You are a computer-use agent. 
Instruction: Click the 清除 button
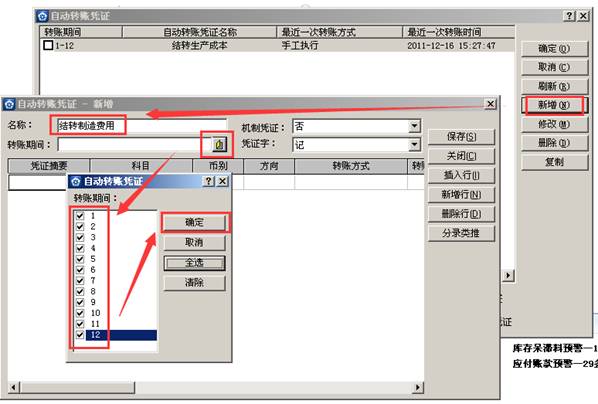pos(195,283)
